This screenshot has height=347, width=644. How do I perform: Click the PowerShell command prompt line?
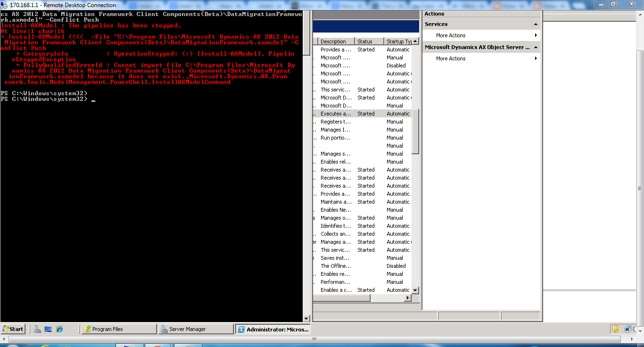(x=47, y=99)
